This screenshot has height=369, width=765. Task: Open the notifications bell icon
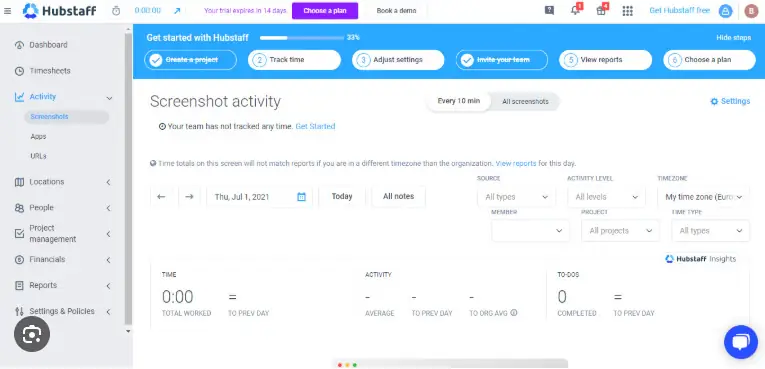(576, 11)
